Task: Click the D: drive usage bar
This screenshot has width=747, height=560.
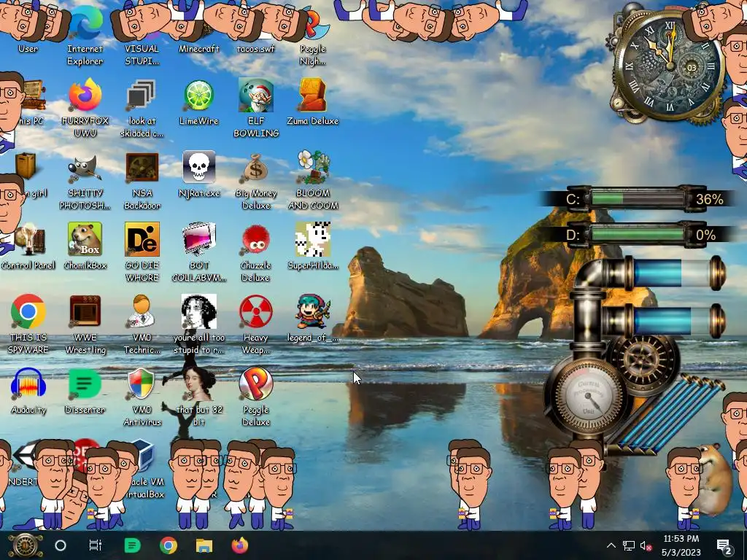Action: (636, 235)
